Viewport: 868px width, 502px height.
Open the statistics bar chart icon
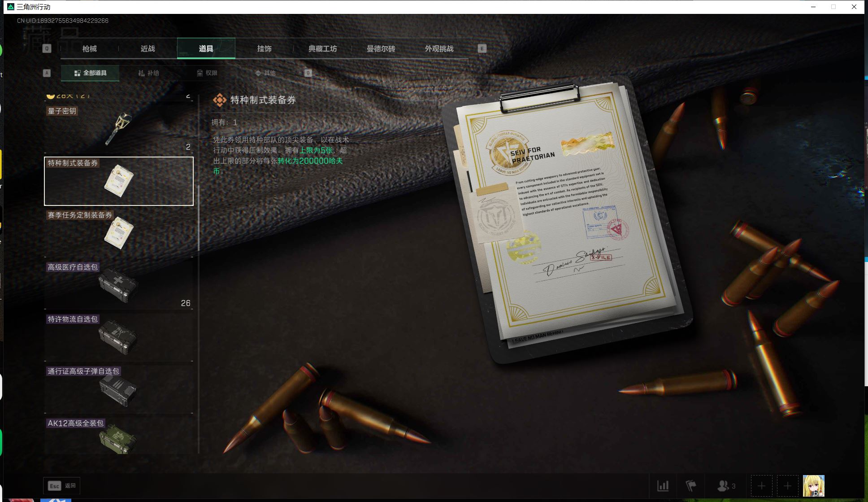point(663,485)
